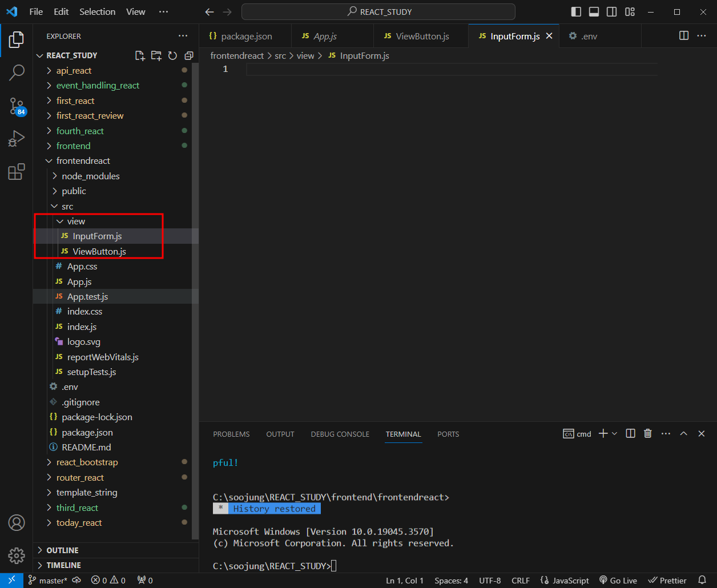717x588 pixels.
Task: Close the terminal panel
Action: point(702,434)
